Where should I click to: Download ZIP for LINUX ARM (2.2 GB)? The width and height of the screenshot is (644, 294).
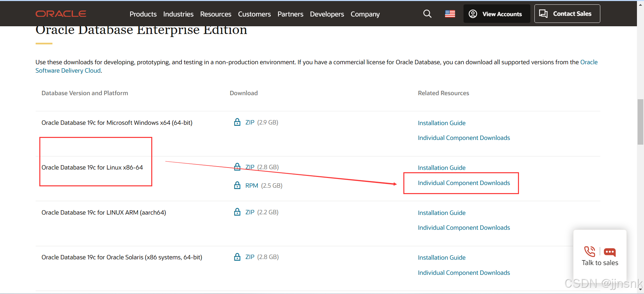(x=250, y=212)
